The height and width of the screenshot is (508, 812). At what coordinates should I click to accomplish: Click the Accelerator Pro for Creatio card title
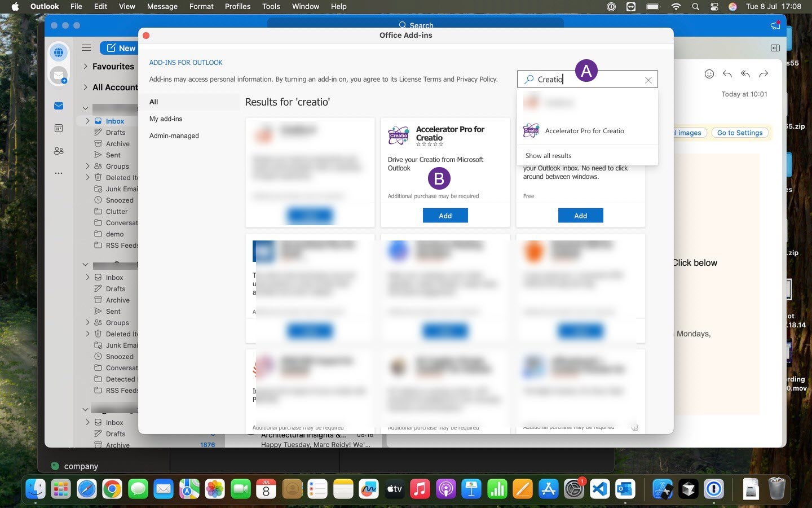pyautogui.click(x=450, y=133)
